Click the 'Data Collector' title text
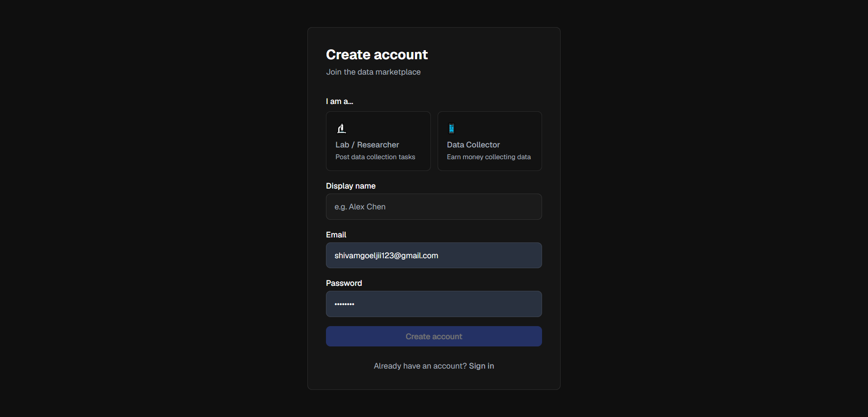Image resolution: width=868 pixels, height=417 pixels. point(473,145)
